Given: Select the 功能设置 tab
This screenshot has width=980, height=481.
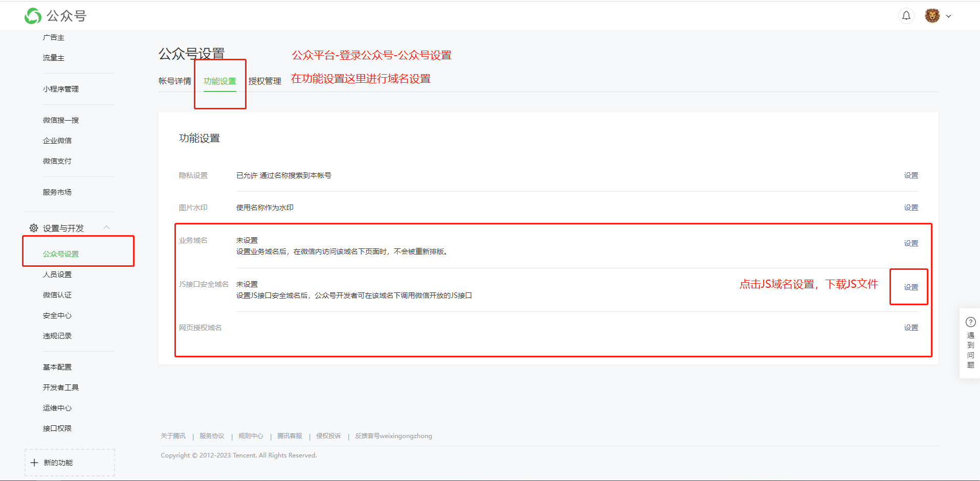Looking at the screenshot, I should pyautogui.click(x=220, y=81).
